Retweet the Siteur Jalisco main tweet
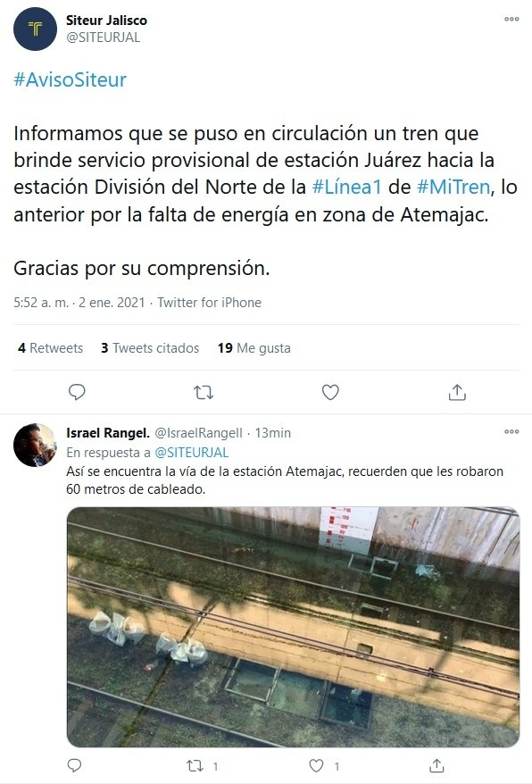The width and height of the screenshot is (532, 784). tap(204, 393)
